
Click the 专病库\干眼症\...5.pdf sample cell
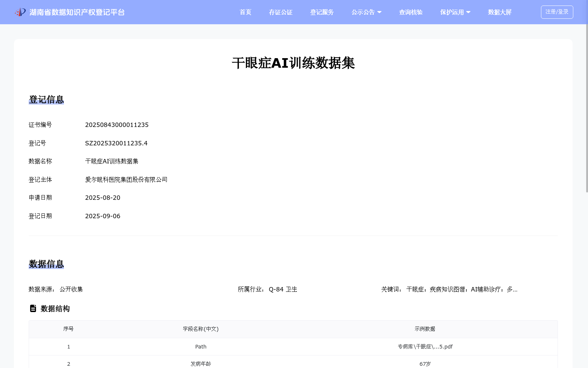point(425,347)
